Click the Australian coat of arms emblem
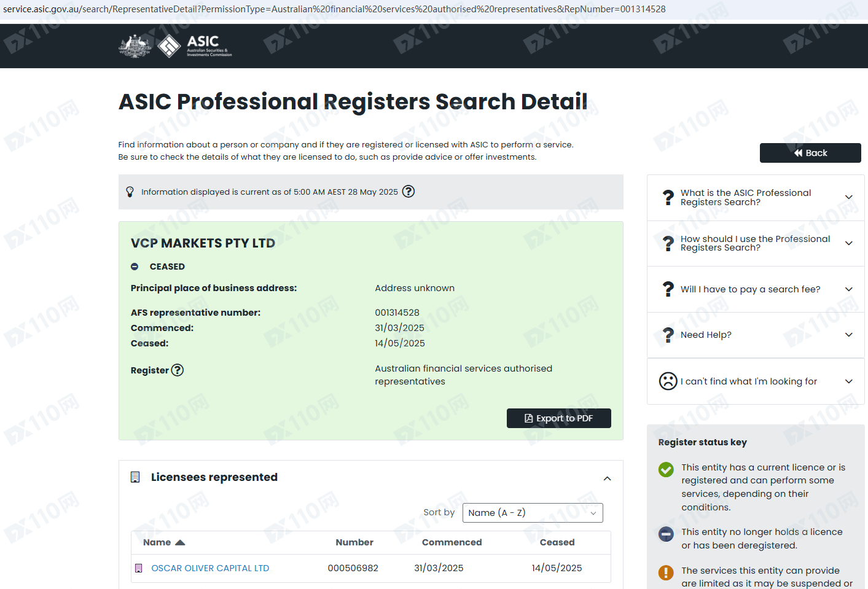The image size is (868, 589). (x=135, y=46)
